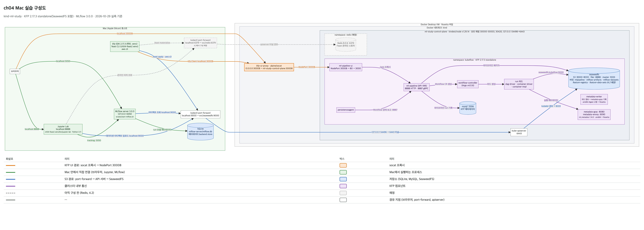The width and height of the screenshot is (644, 230).
Task: Select the MLflow server 3.0.0 box
Action: click(125, 114)
